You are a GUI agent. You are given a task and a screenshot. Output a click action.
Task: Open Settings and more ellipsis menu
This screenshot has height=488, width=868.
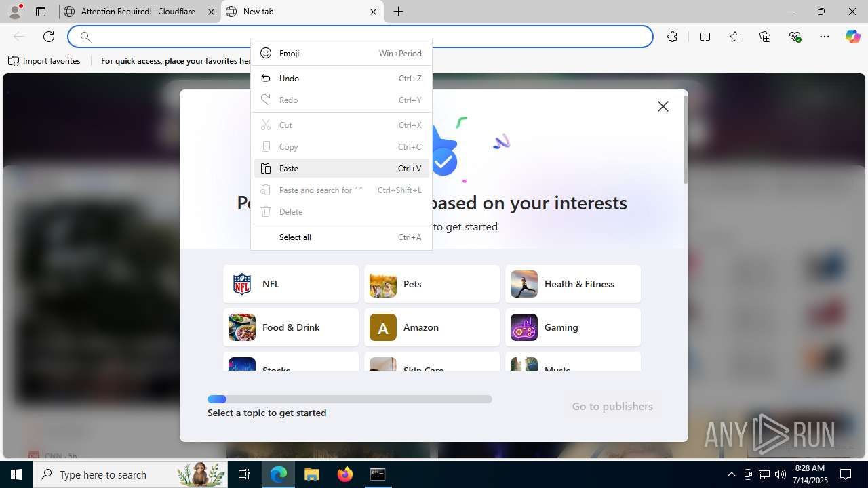click(825, 37)
